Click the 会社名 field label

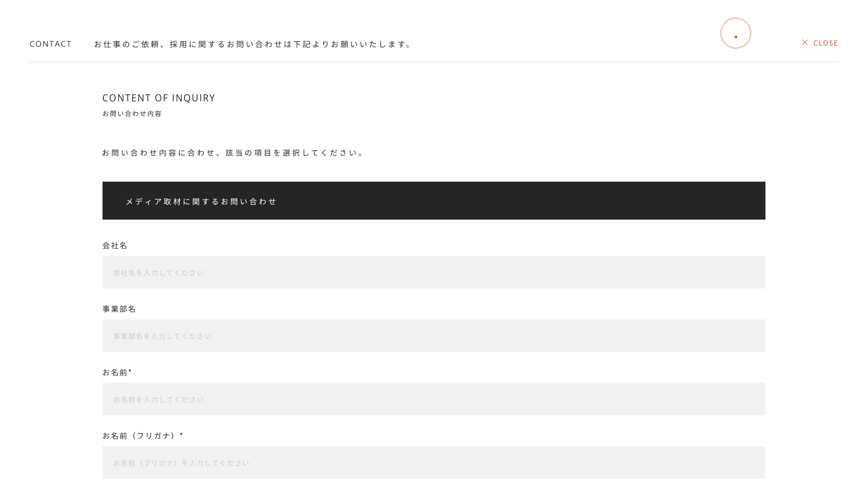tap(115, 246)
